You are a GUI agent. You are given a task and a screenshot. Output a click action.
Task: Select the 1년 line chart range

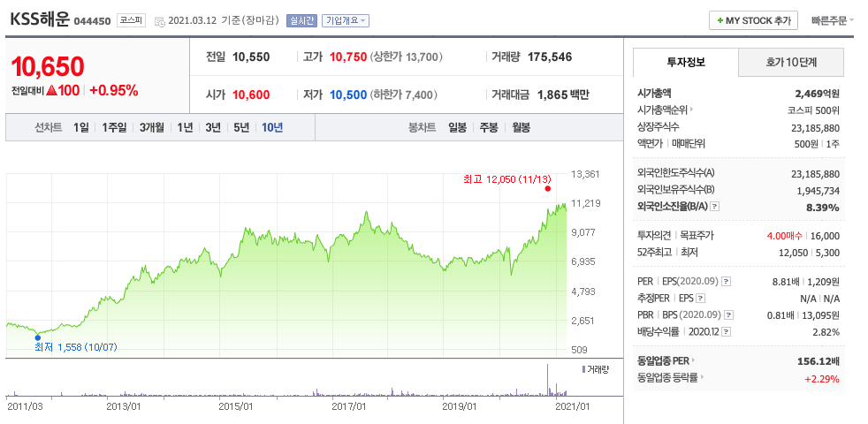click(x=185, y=128)
